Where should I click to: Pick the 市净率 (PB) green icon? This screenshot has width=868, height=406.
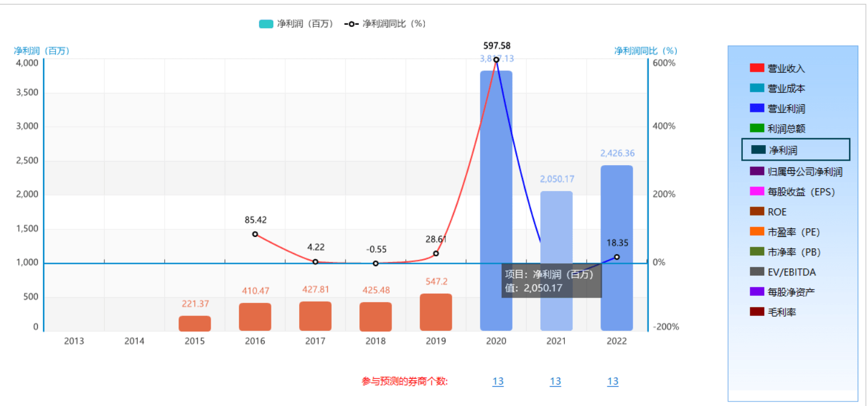pyautogui.click(x=757, y=252)
